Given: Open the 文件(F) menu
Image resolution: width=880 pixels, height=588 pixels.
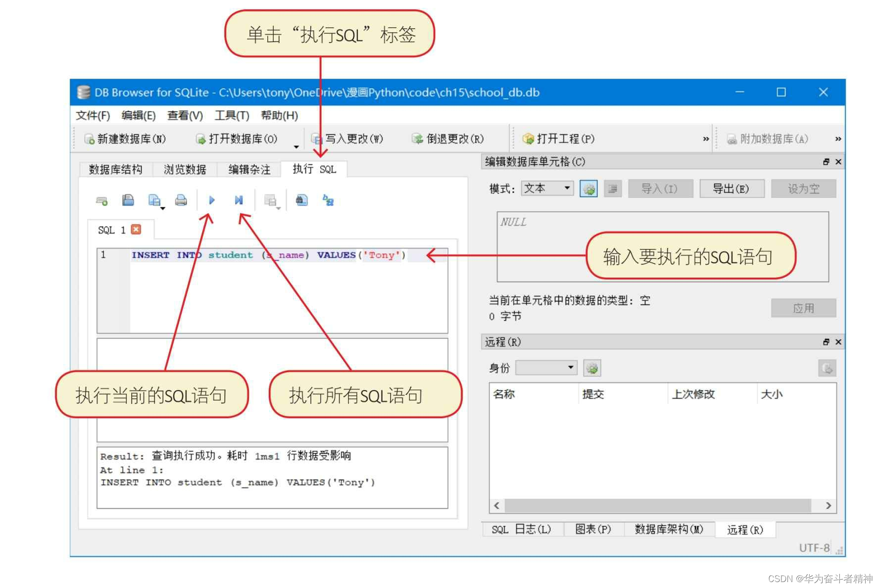Looking at the screenshot, I should (93, 115).
